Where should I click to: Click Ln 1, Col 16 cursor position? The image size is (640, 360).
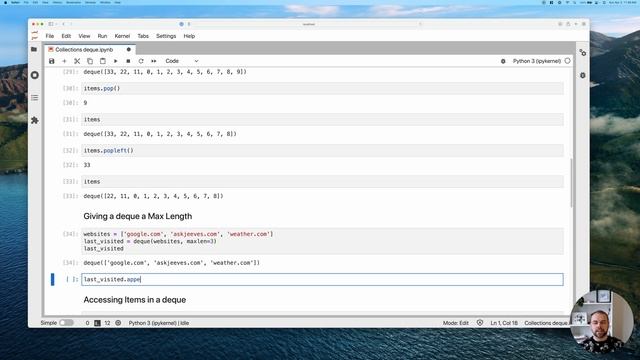point(504,323)
